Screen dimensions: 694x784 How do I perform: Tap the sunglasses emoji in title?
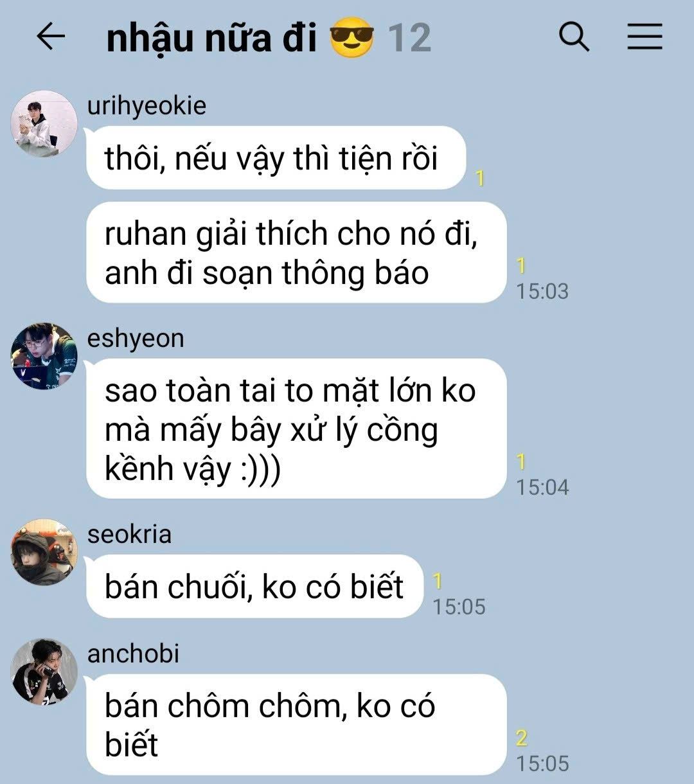coord(351,37)
